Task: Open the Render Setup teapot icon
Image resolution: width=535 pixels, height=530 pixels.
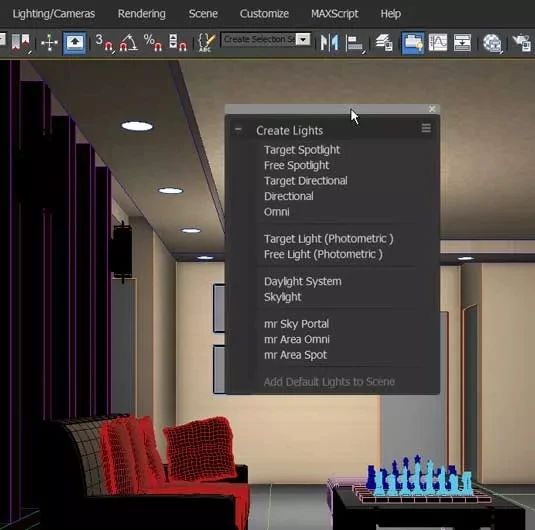Action: point(521,43)
